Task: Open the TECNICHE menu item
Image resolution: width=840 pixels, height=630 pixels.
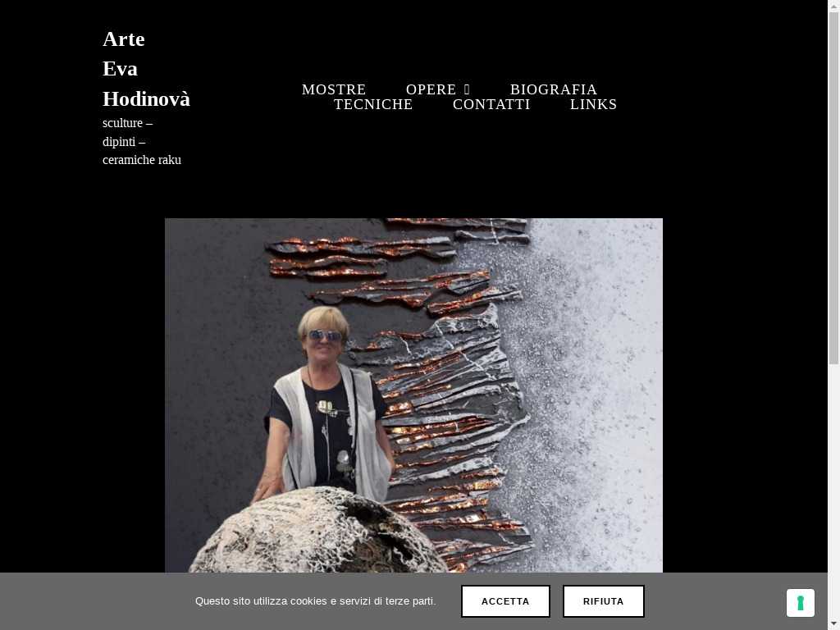Action: click(373, 104)
